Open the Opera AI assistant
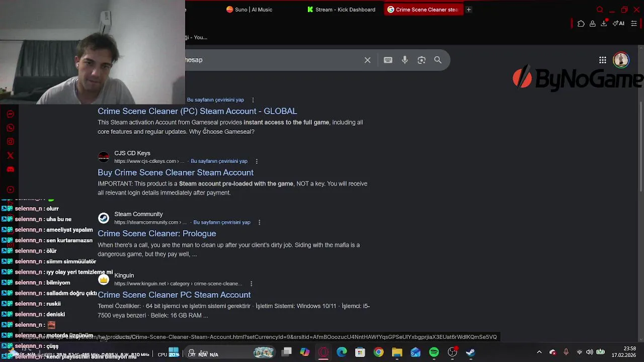 tap(619, 23)
